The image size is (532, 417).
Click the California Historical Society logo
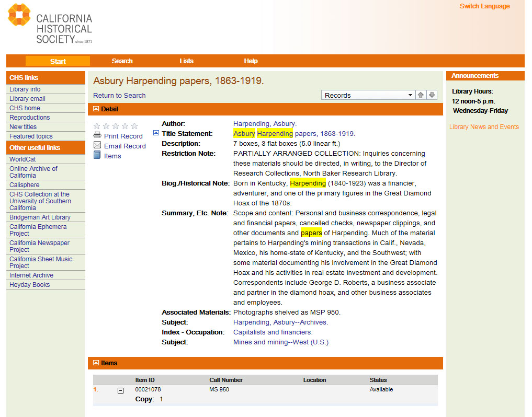[50, 24]
